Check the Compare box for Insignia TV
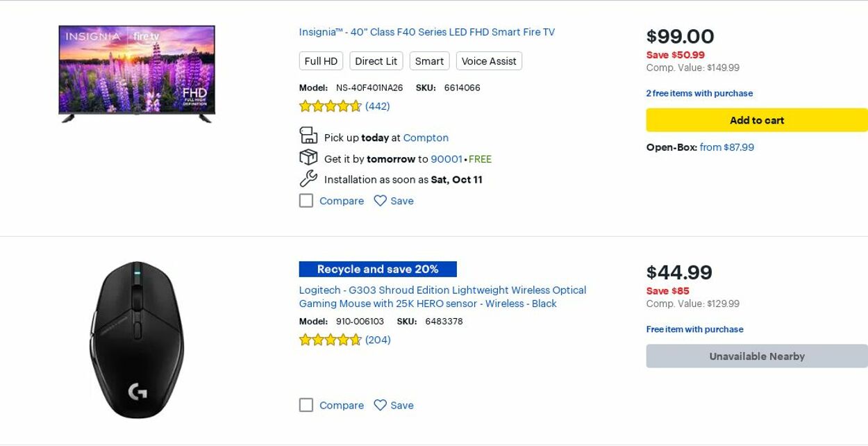 point(306,201)
